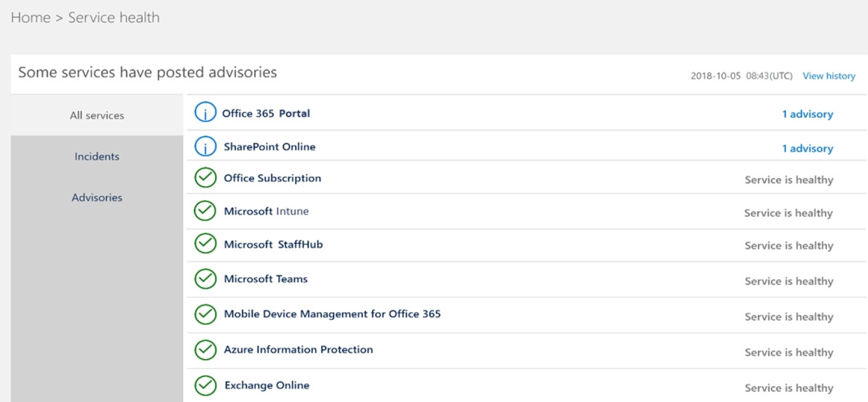Click the Office 365 Portal info icon
The height and width of the screenshot is (402, 868).
(205, 112)
